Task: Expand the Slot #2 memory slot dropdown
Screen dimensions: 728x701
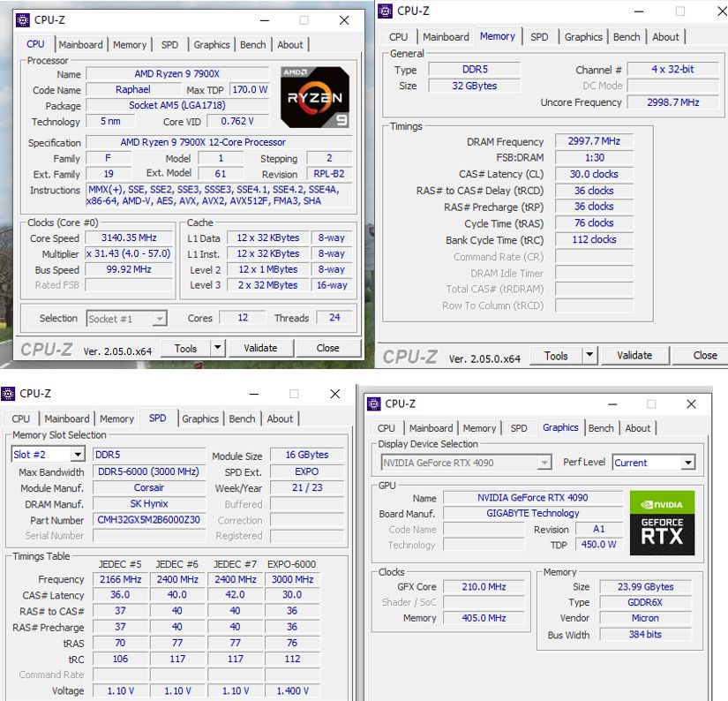Action: pyautogui.click(x=78, y=454)
